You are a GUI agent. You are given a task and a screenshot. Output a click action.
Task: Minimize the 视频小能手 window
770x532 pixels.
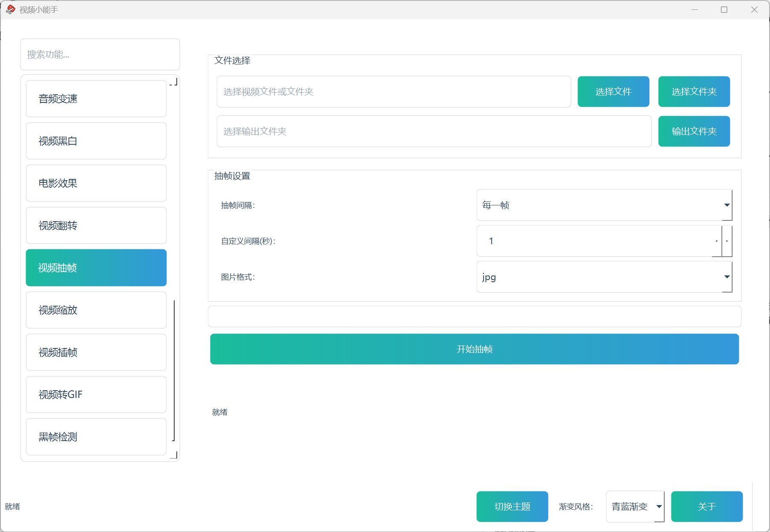[x=695, y=9]
